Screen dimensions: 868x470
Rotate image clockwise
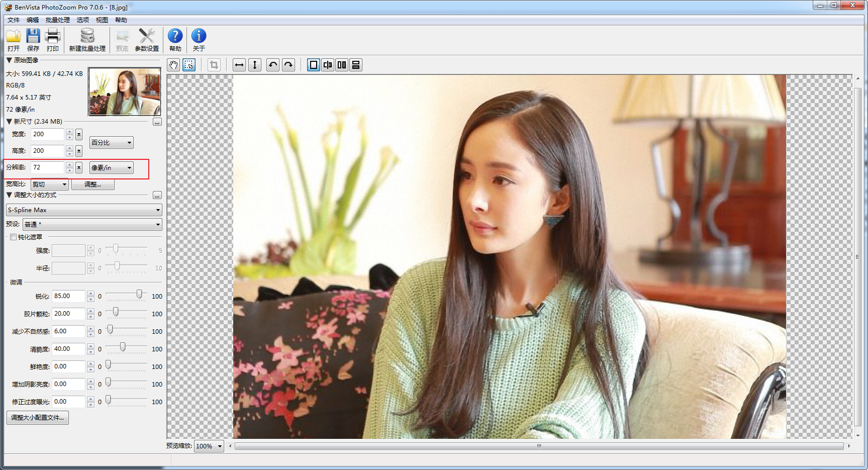pyautogui.click(x=288, y=65)
